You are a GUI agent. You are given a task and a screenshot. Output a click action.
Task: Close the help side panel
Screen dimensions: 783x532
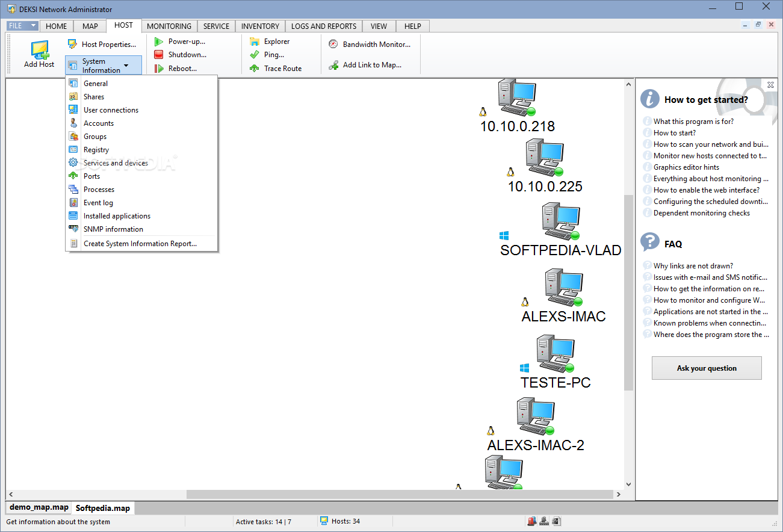(x=771, y=85)
